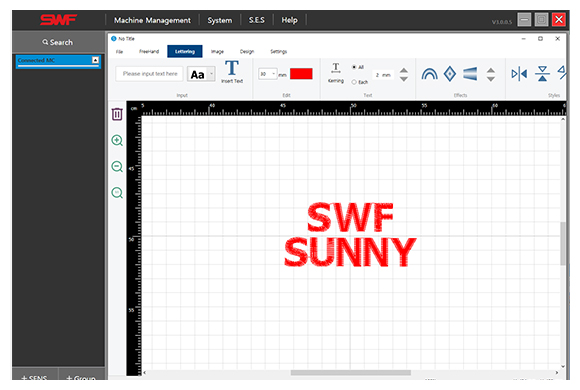Image resolution: width=580 pixels, height=390 pixels.
Task: Open the S.E.S menu
Action: pyautogui.click(x=257, y=20)
